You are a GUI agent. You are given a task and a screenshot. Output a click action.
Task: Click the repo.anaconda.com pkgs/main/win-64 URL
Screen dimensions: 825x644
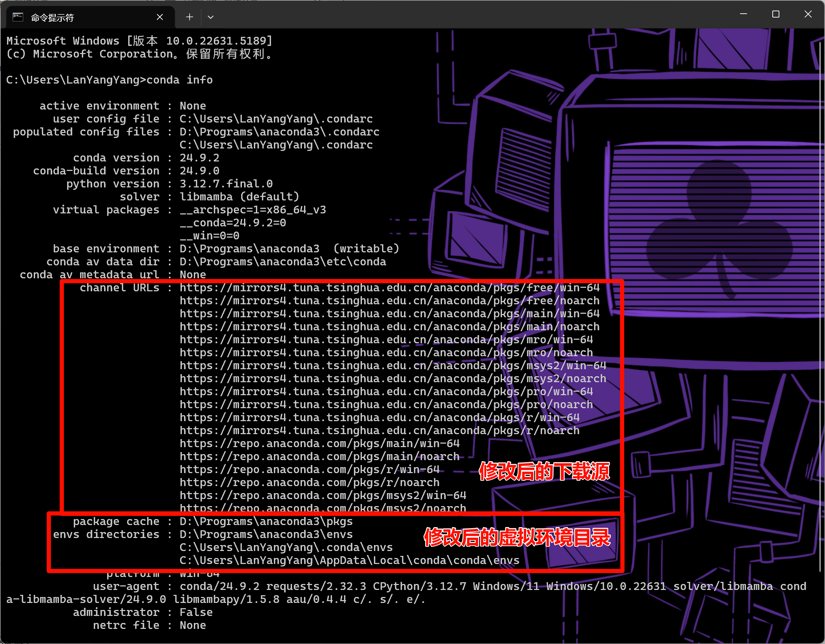(x=319, y=444)
